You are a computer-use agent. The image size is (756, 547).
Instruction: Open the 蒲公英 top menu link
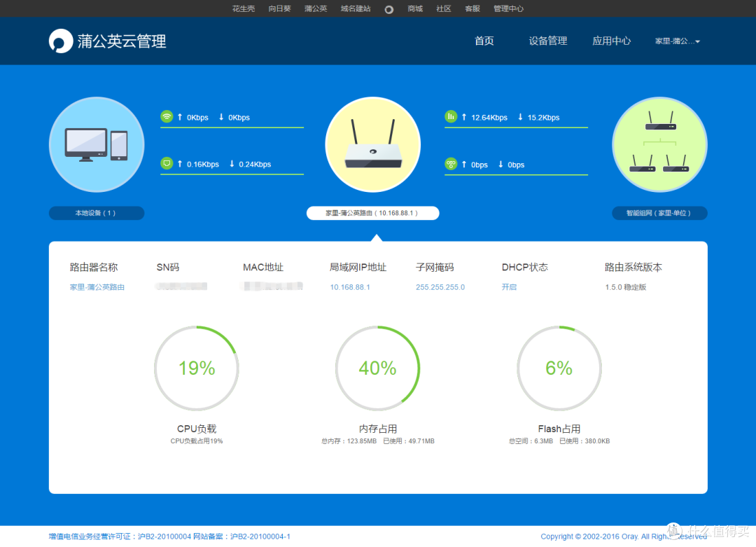click(x=316, y=8)
